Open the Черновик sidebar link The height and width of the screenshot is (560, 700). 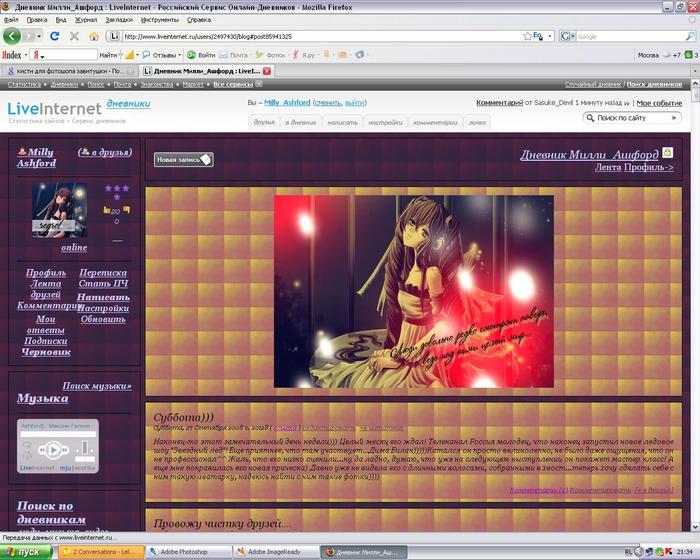[x=46, y=352]
